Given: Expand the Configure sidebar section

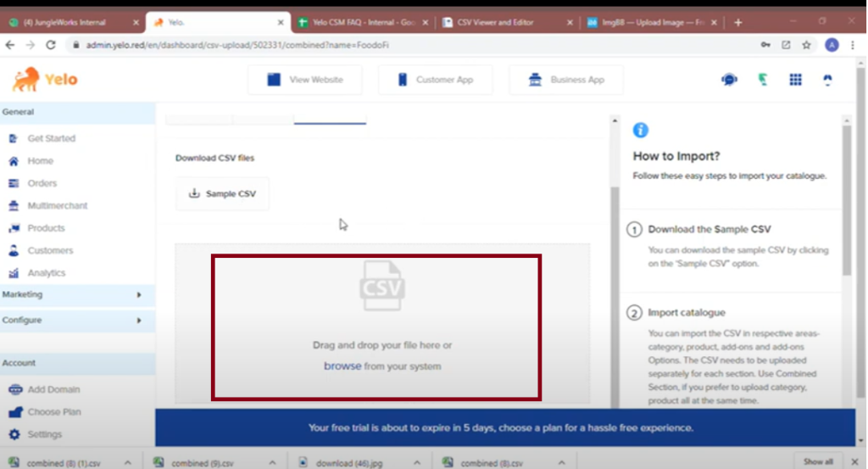Looking at the screenshot, I should pyautogui.click(x=139, y=321).
